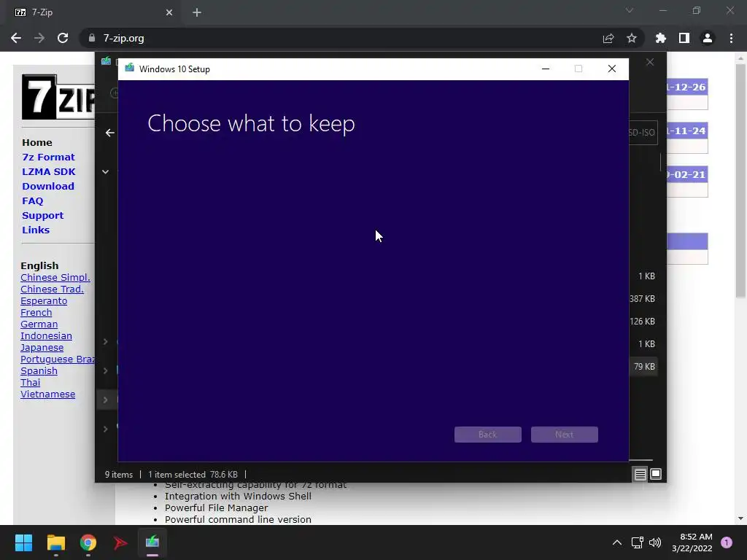Switch to French language
Viewport: 747px width, 560px height.
[x=36, y=312]
